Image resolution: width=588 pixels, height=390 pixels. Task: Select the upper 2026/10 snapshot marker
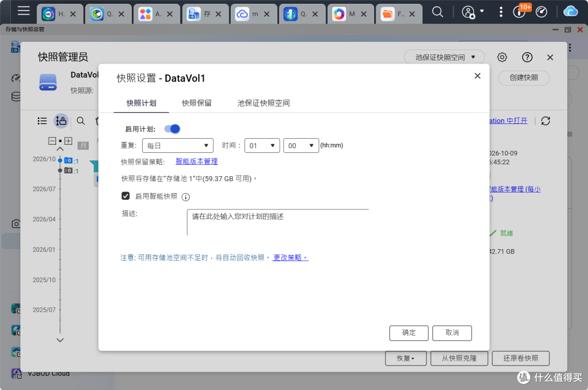pos(68,160)
